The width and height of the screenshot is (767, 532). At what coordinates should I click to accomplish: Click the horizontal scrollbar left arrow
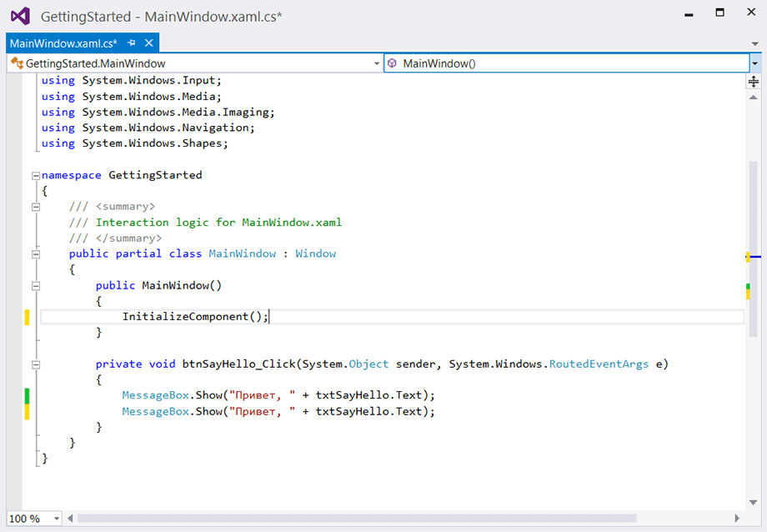point(70,519)
